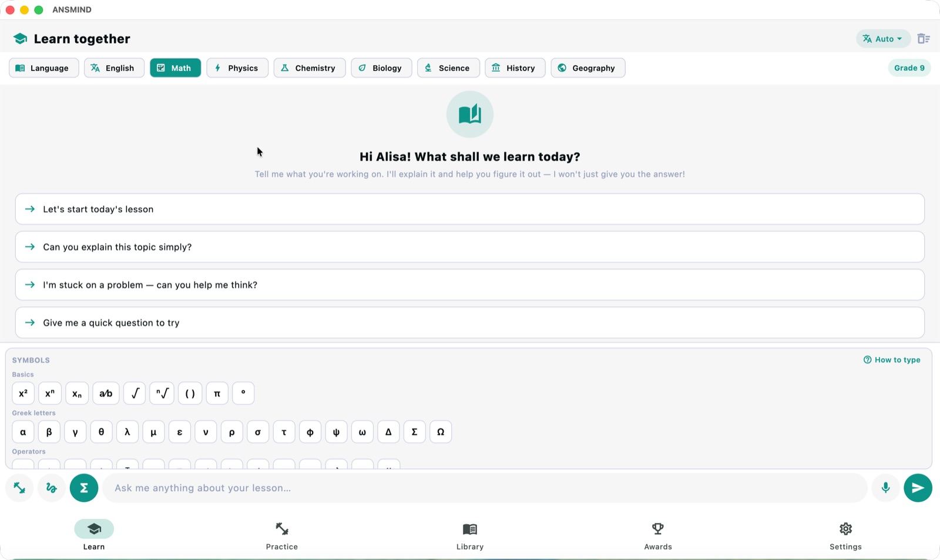Insert Greek letter epsilon
The image size is (940, 560).
pyautogui.click(x=180, y=432)
